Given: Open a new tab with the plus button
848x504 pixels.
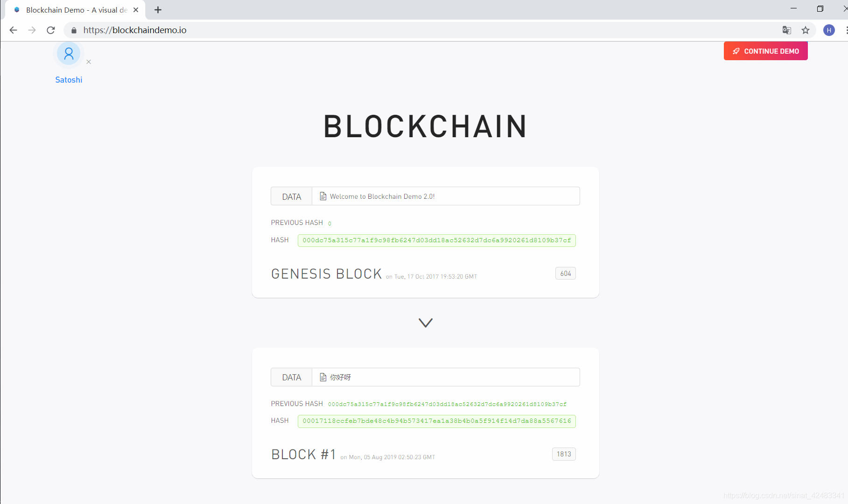Looking at the screenshot, I should pyautogui.click(x=158, y=10).
